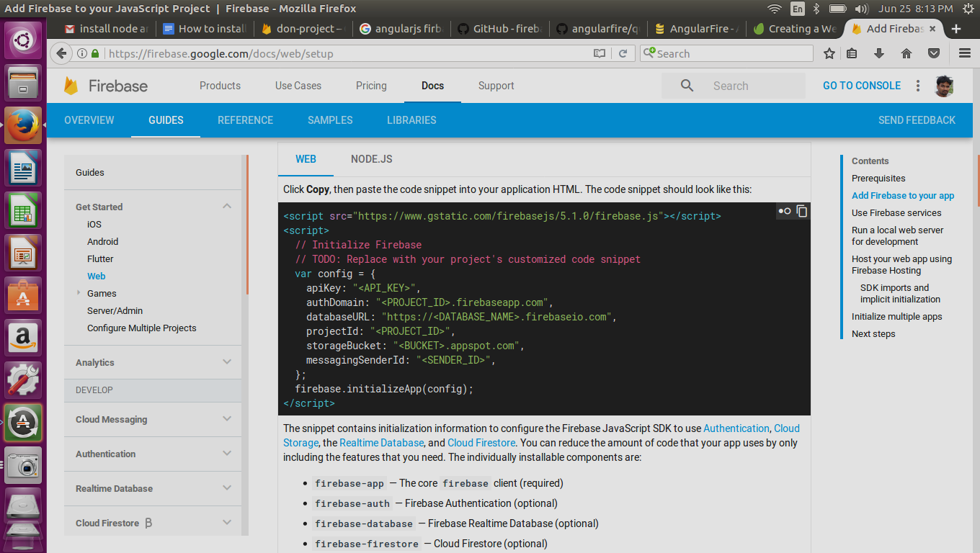980x553 pixels.
Task: Reload the current page
Action: coord(623,53)
